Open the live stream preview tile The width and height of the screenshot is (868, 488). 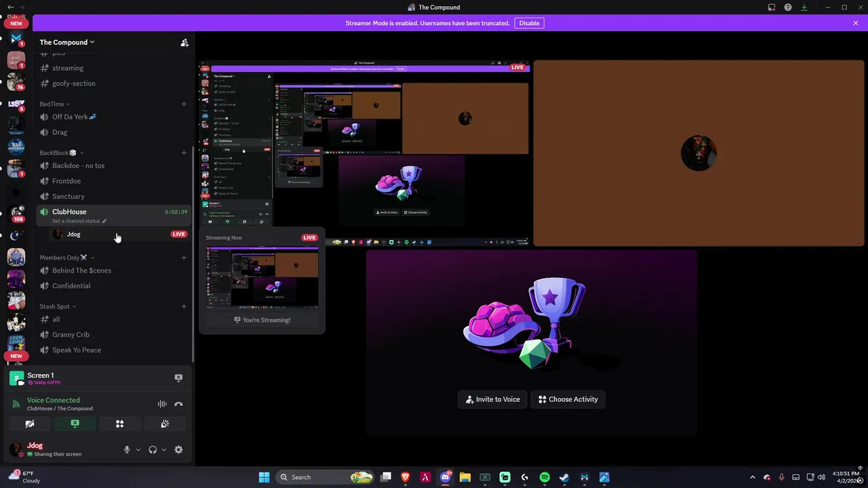364,153
